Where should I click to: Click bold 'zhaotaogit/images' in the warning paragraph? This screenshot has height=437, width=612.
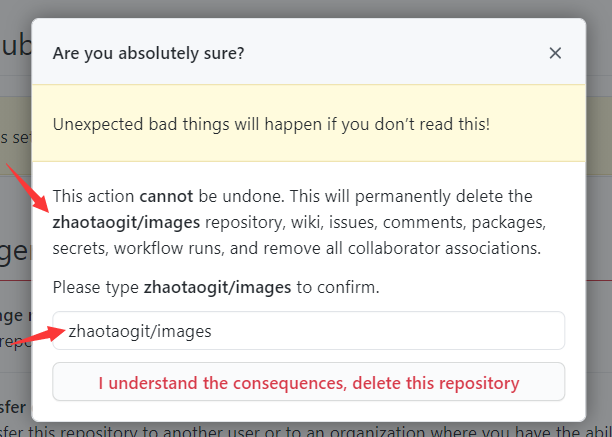coord(126,222)
